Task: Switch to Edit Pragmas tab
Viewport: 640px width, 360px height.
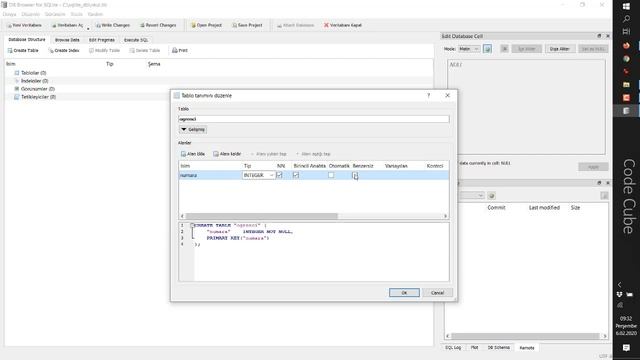Action: 102,40
